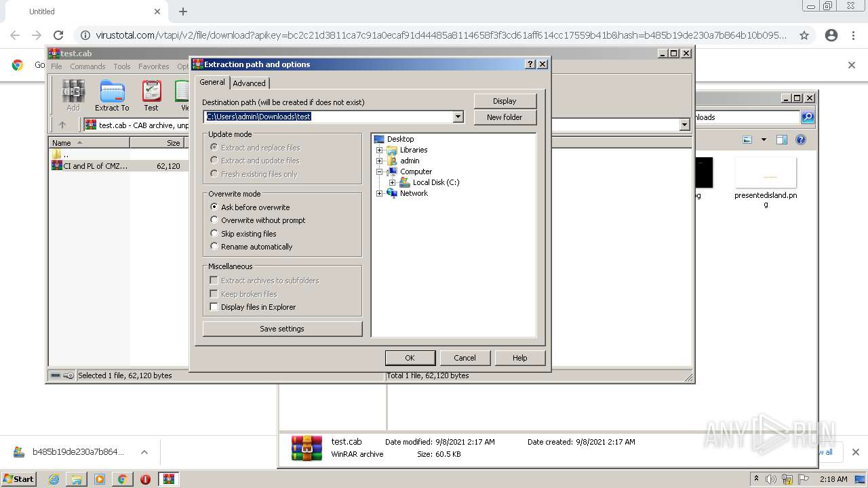The width and height of the screenshot is (868, 488).
Task: Click the Help button in dialog
Action: 520,358
